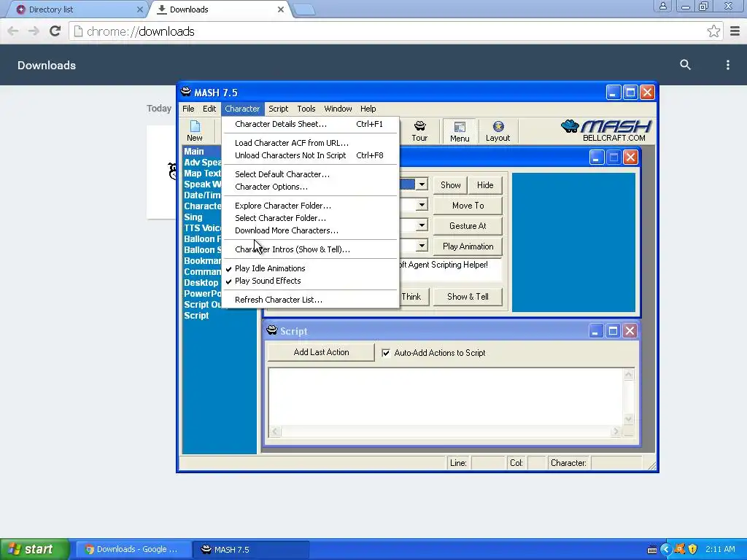747x560 pixels.
Task: Reload the Chrome page
Action: (55, 31)
